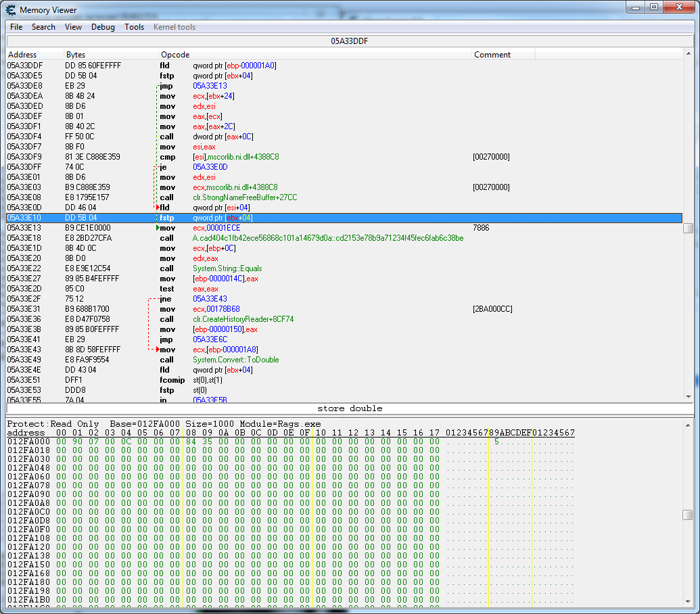Click the 'store double' info bar
700x614 pixels.
pyautogui.click(x=349, y=409)
